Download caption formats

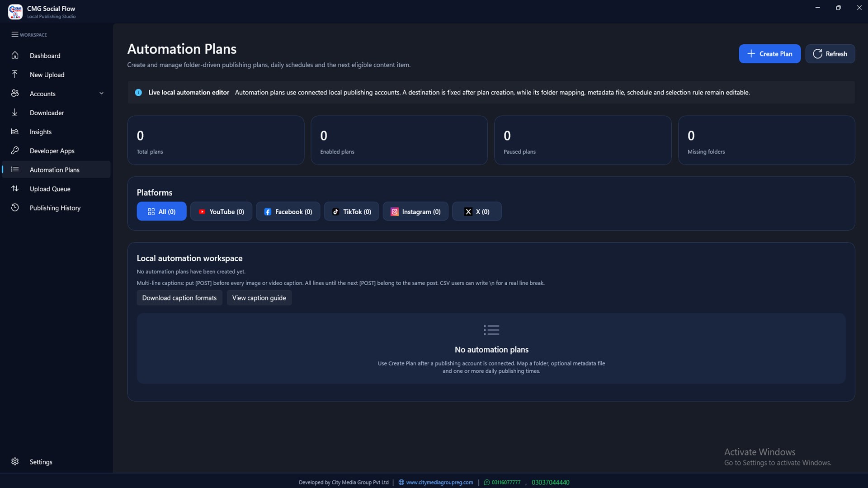click(x=179, y=298)
